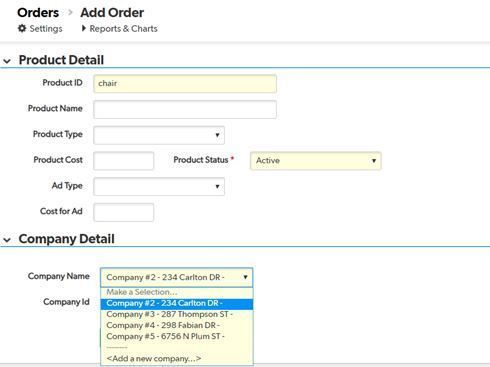Click the Product Status label

[201, 160]
